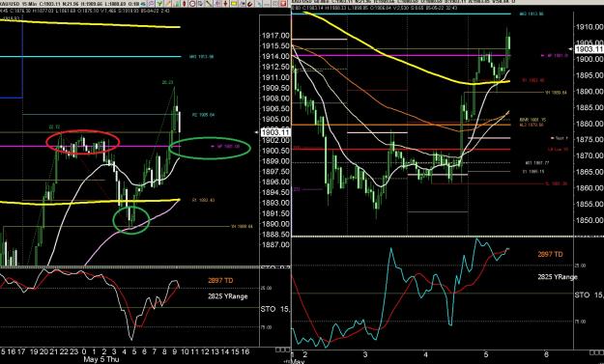Select the diagonal line drawing tool
Image resolution: width=604 pixels, height=364 pixels.
coord(209,4)
